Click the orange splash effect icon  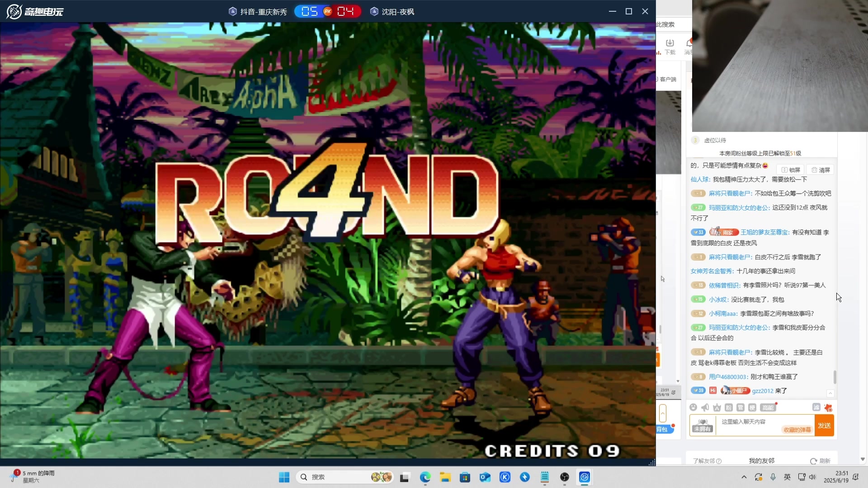[828, 408]
